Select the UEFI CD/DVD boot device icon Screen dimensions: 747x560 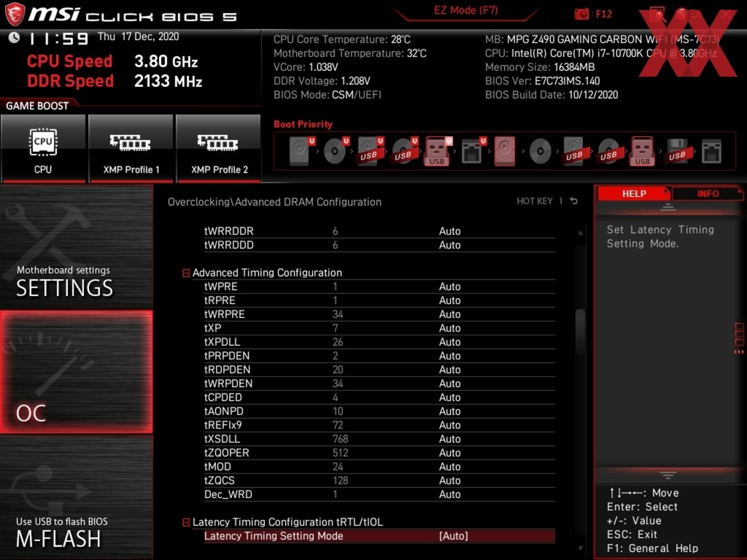click(x=336, y=151)
